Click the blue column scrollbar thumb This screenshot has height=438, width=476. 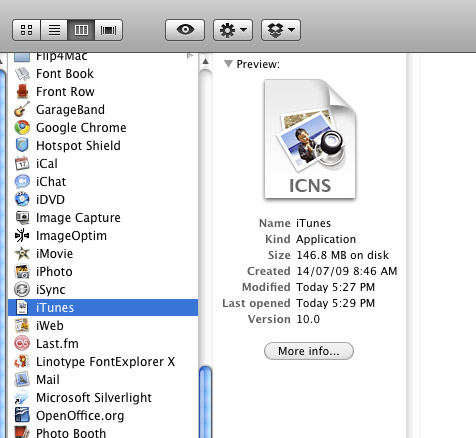pyautogui.click(x=206, y=402)
